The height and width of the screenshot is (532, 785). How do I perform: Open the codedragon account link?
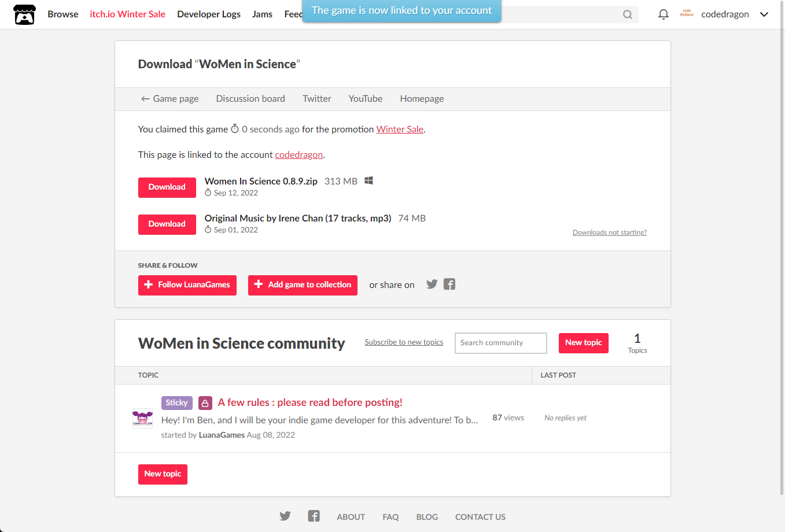[298, 155]
